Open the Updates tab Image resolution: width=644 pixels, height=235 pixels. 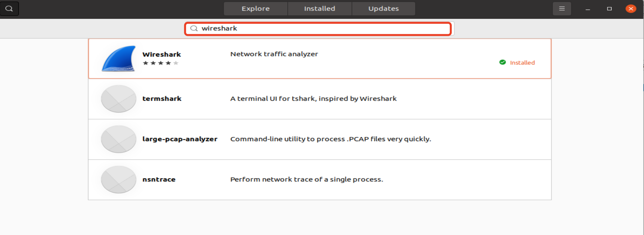pyautogui.click(x=383, y=9)
